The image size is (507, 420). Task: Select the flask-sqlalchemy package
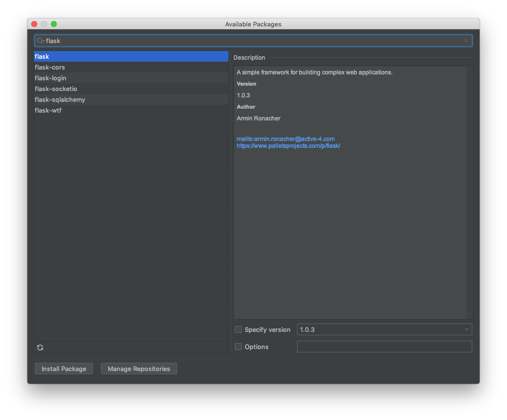131,99
